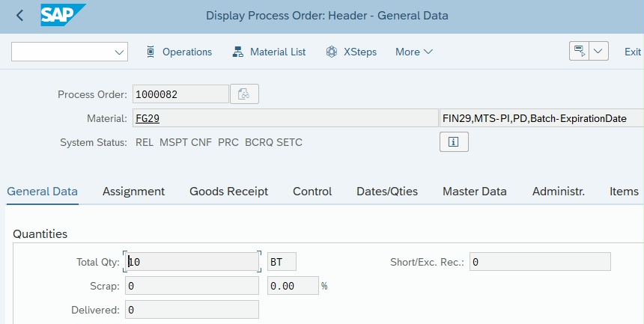This screenshot has width=644, height=324.
Task: Click the toolbar services icon button
Action: 579,52
